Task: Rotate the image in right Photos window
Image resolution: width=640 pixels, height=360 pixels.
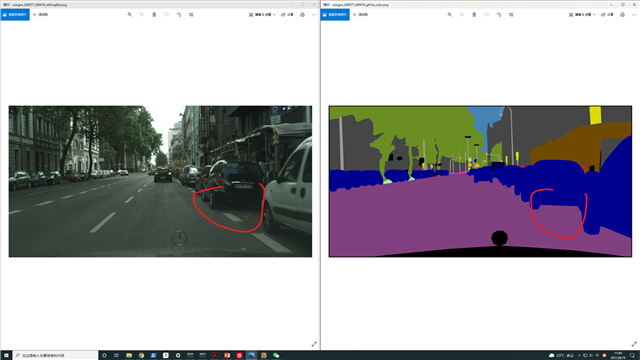Action: click(499, 15)
